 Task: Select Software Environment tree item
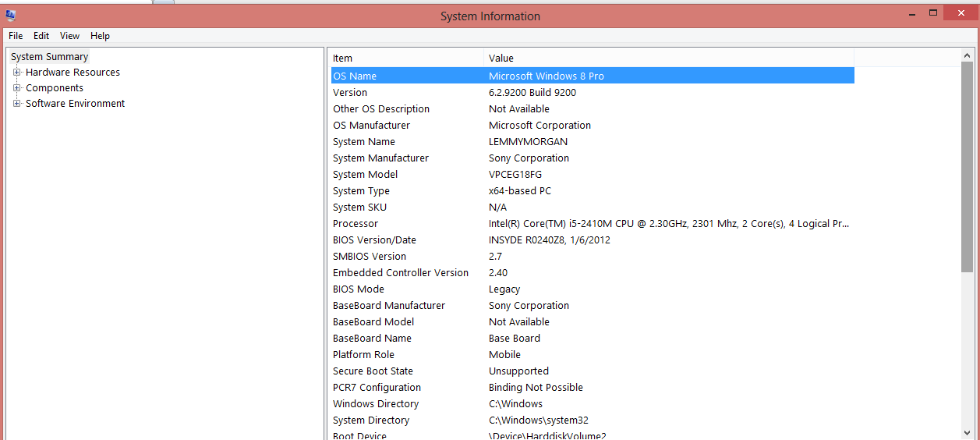click(x=75, y=104)
